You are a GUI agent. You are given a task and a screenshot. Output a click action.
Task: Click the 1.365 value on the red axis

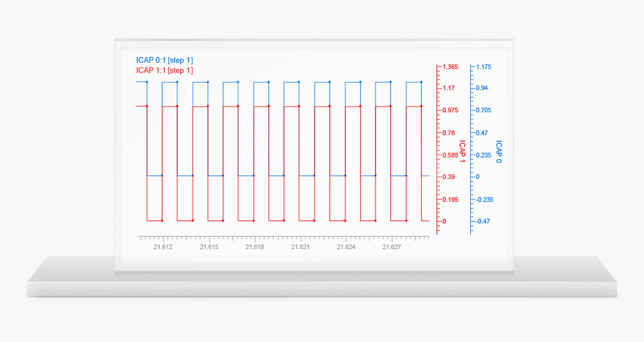pos(450,67)
